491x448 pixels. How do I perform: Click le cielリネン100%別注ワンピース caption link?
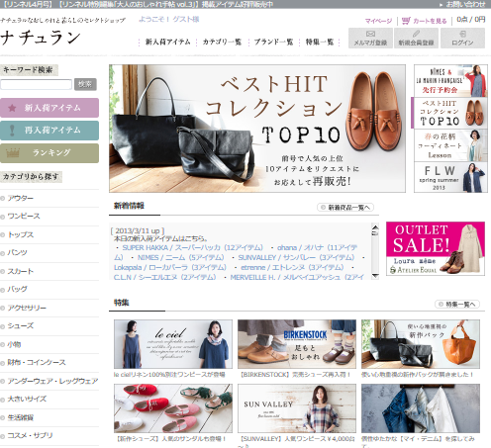pyautogui.click(x=169, y=375)
